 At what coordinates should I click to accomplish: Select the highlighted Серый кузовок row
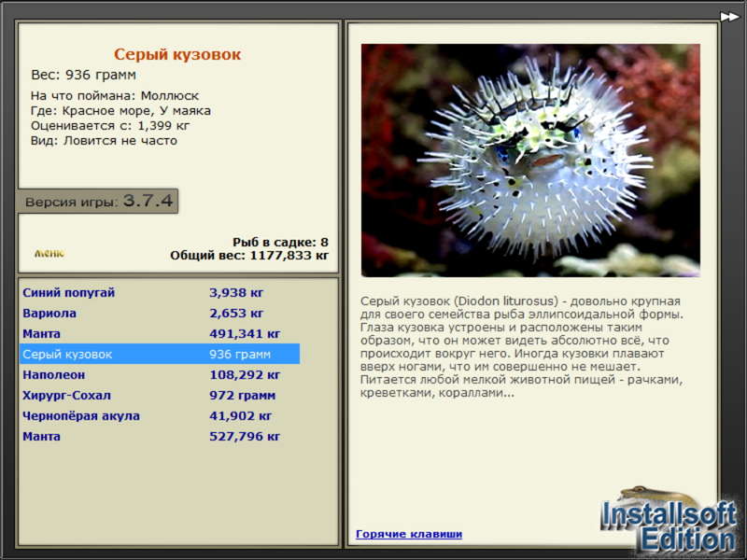[x=160, y=354]
